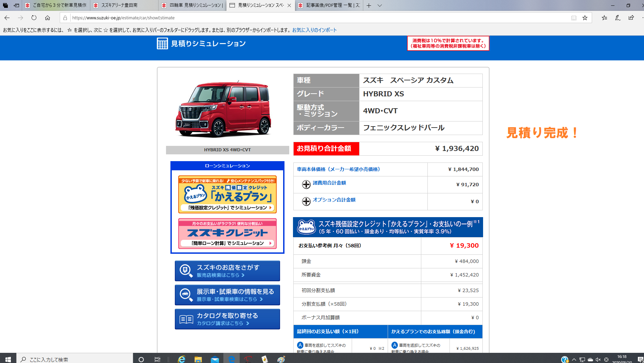Viewport: 644px width, 363px height.
Task: Open File Explorer from taskbar
Action: (198, 359)
